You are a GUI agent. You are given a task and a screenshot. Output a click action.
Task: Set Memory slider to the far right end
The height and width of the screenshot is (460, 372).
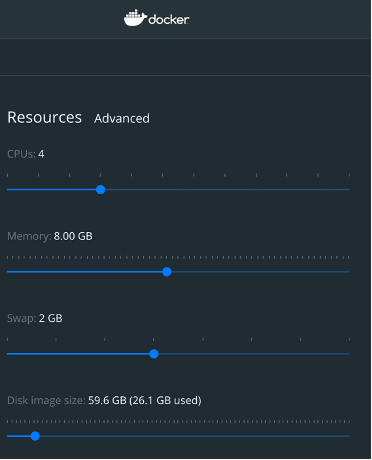(x=349, y=272)
